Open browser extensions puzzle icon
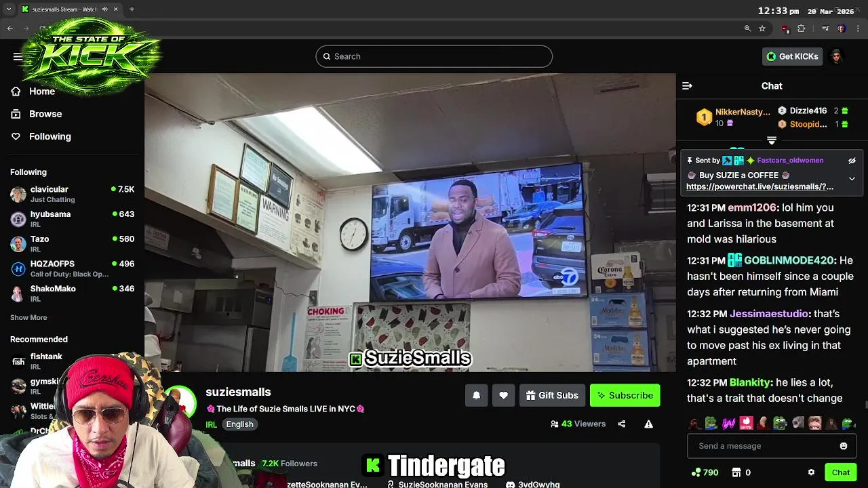 tap(802, 28)
